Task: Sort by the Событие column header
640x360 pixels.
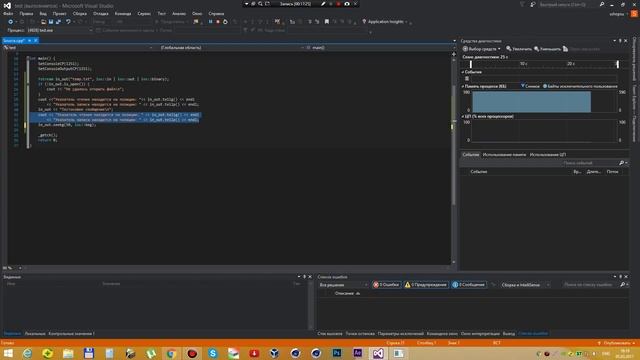Action: pyautogui.click(x=479, y=172)
